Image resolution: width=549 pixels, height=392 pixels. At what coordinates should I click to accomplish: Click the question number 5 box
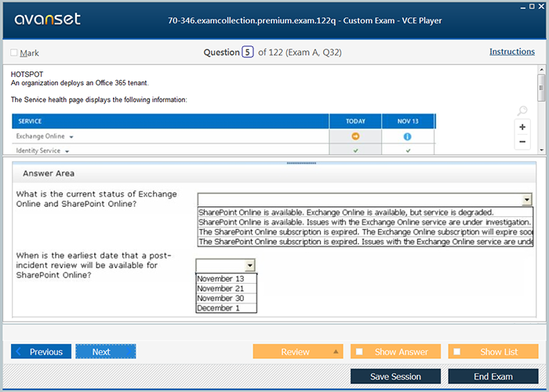point(248,53)
